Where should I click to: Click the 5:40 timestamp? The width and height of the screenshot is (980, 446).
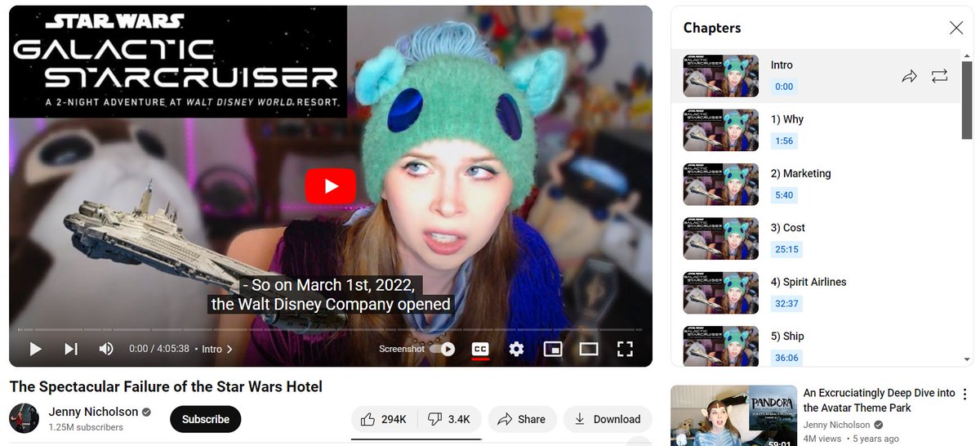784,195
